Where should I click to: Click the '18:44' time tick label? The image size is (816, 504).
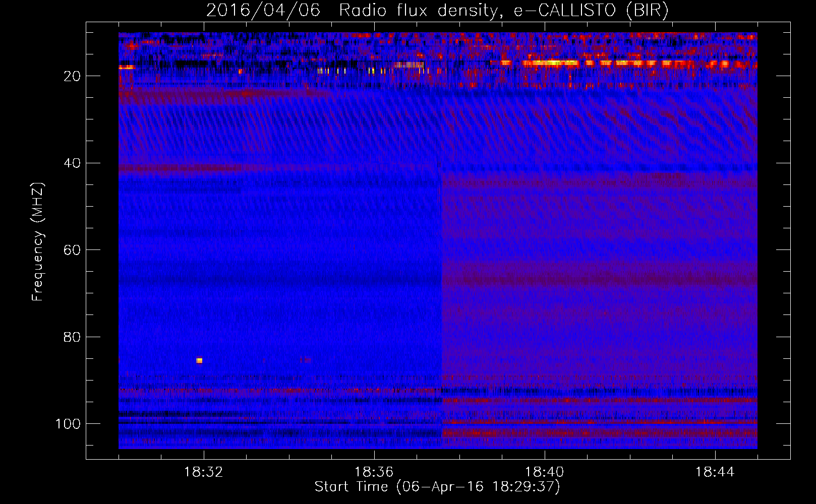[x=715, y=472]
